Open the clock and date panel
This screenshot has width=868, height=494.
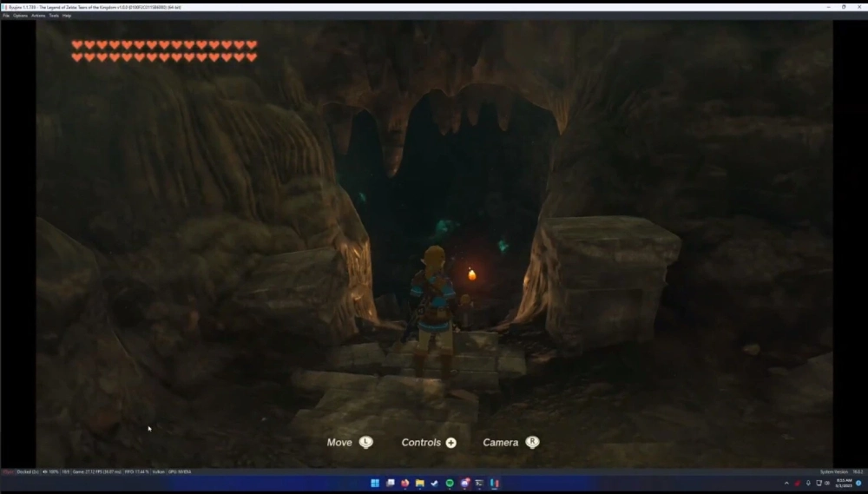pos(845,484)
